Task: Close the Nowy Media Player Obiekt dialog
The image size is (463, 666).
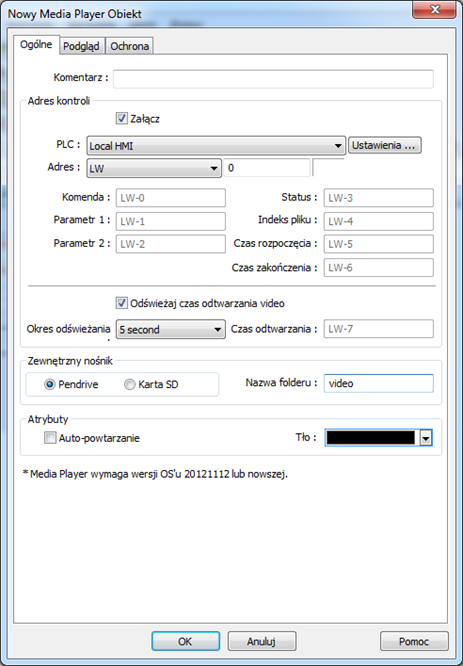Action: pos(434,10)
